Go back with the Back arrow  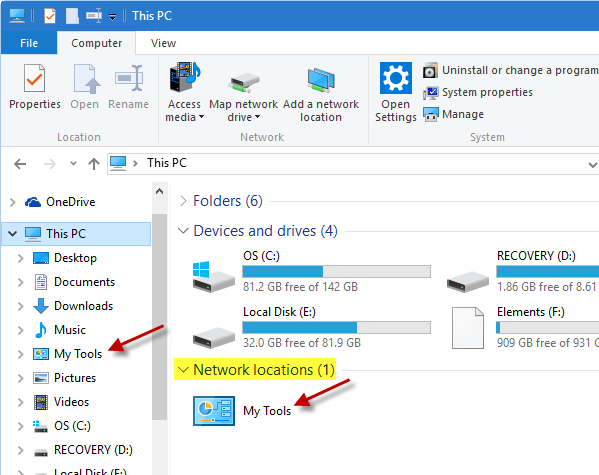20,164
